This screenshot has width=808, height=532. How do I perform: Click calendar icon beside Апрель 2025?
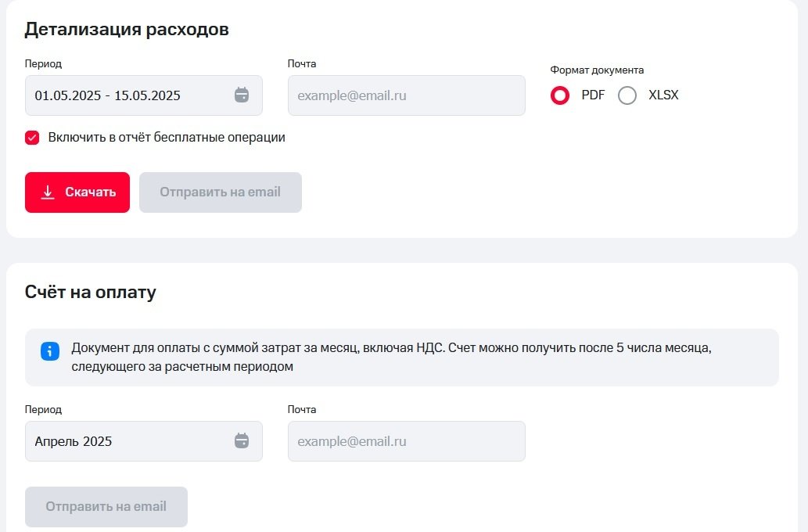(x=242, y=441)
